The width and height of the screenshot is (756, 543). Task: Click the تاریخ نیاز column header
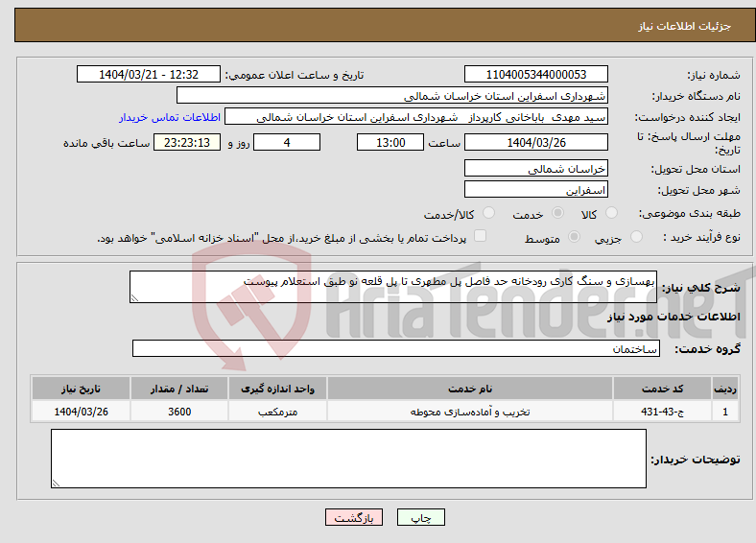tap(81, 389)
